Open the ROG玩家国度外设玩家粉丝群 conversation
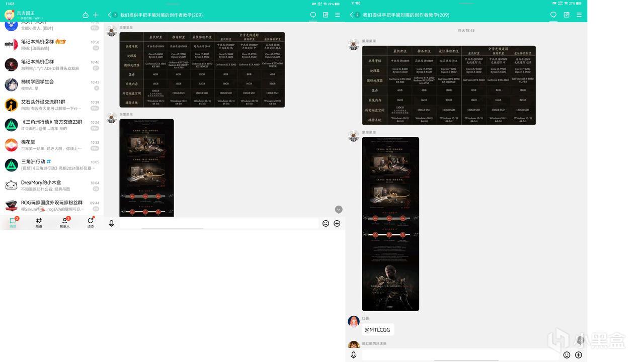 tap(52, 205)
